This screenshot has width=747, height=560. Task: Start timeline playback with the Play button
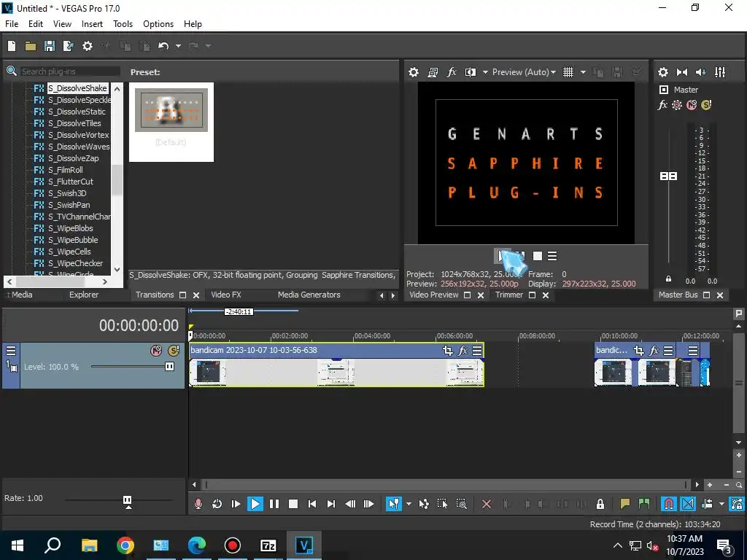coord(255,504)
